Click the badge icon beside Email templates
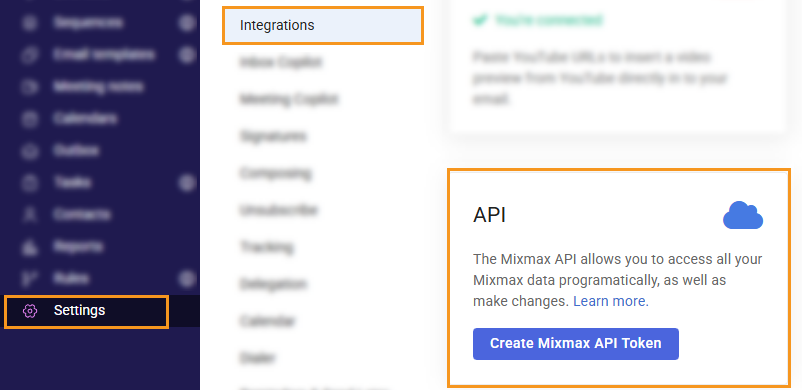The height and width of the screenshot is (390, 802). [188, 54]
